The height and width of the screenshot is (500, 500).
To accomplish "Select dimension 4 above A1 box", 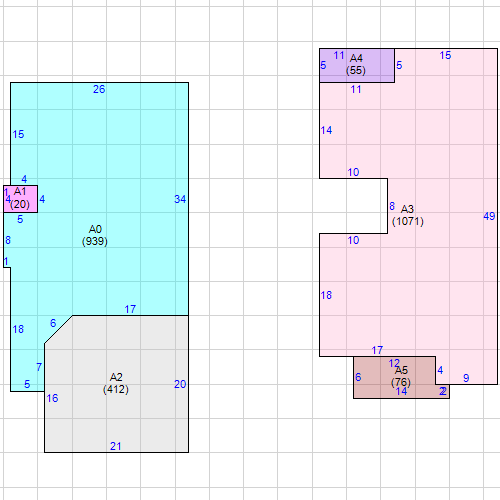I will coord(24,179).
